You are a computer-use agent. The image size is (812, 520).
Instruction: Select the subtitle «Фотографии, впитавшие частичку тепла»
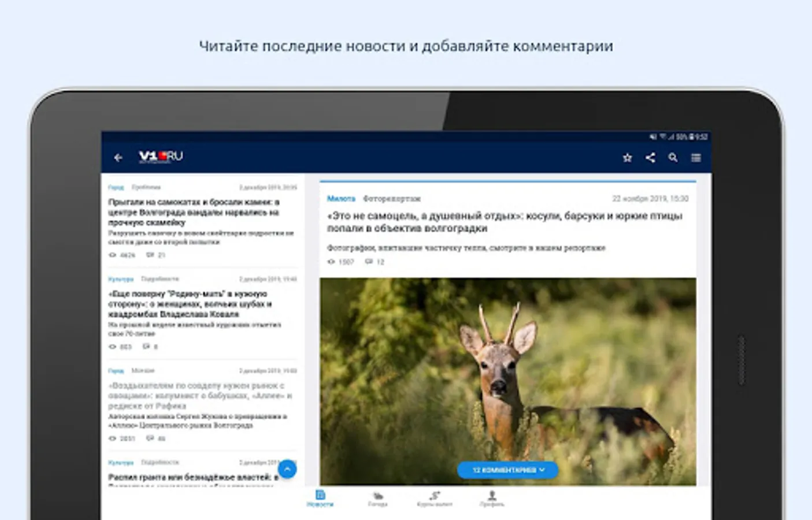coord(466,248)
